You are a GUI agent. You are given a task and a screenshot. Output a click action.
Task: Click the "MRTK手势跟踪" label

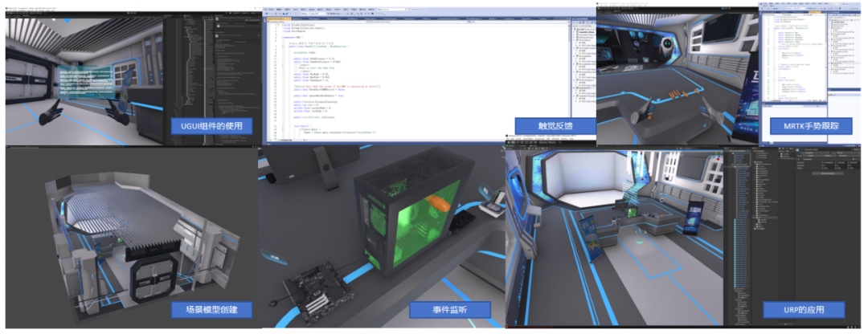tap(807, 126)
